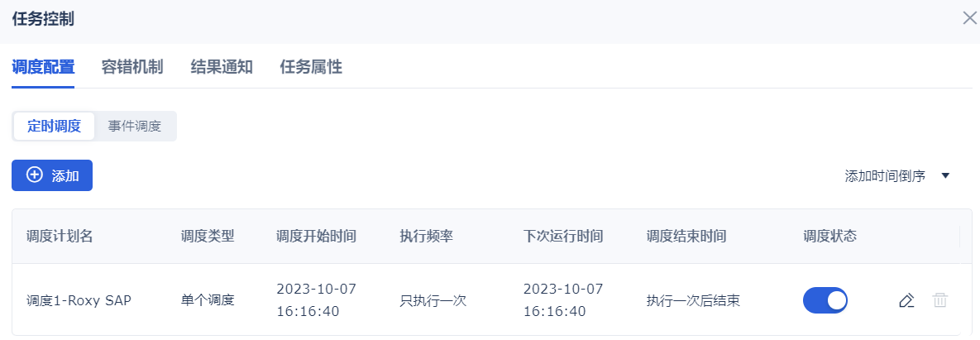Screen dimensions: 980x340
Task: Select the 调度1-Roxy SAP schedule name cell
Action: coord(79,300)
